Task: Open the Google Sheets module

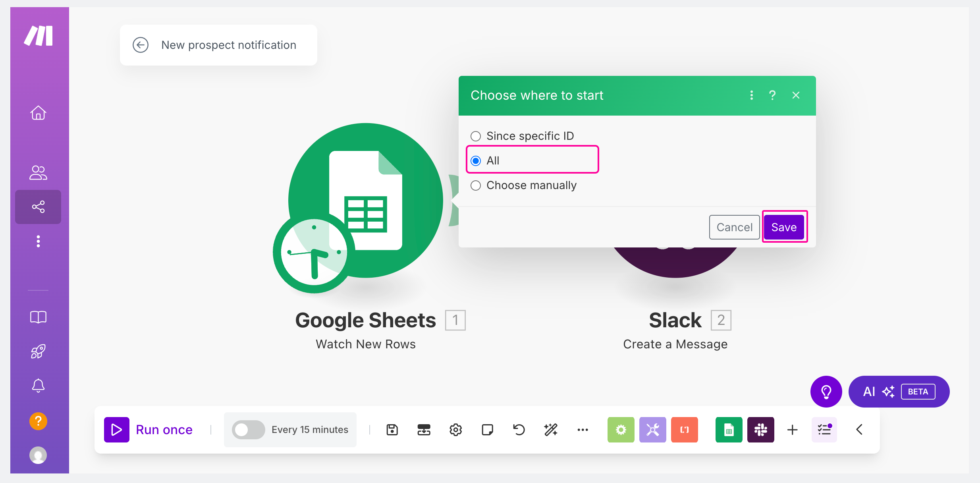Action: pos(366,200)
